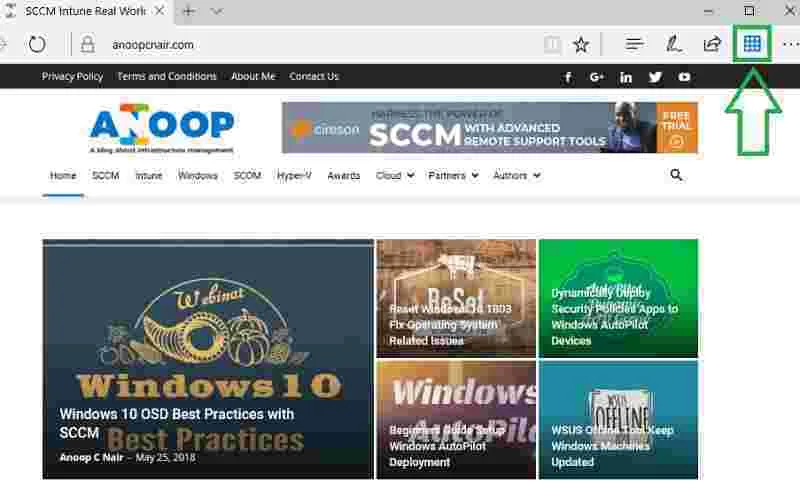Show tab previews chevron

point(217,11)
